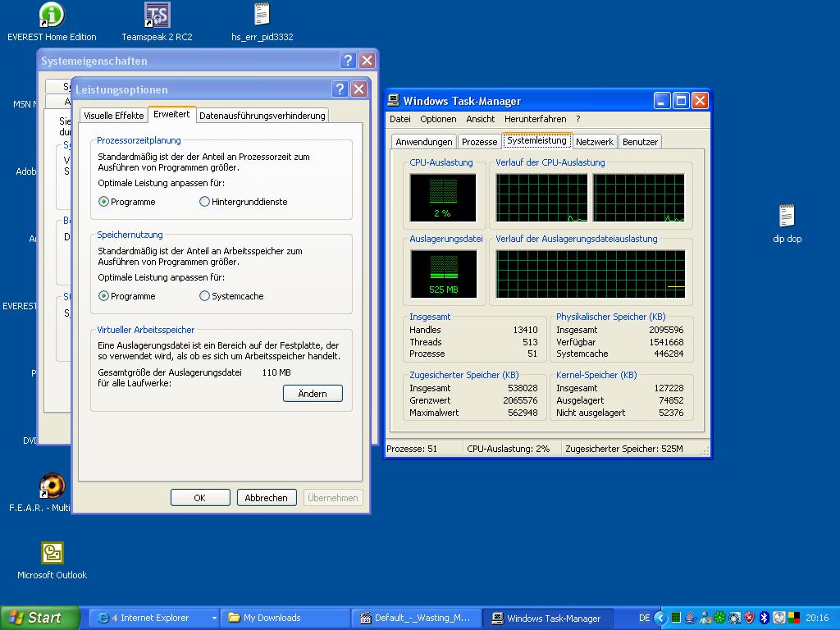Click Verfügbar value 1541668
The height and width of the screenshot is (630, 840).
(666, 342)
